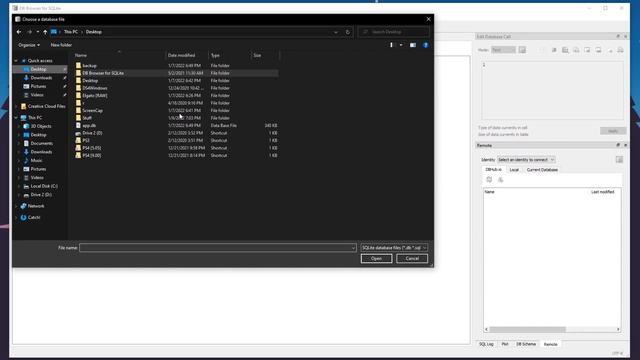Undock the Remote panel
640x360 pixels.
(618, 145)
